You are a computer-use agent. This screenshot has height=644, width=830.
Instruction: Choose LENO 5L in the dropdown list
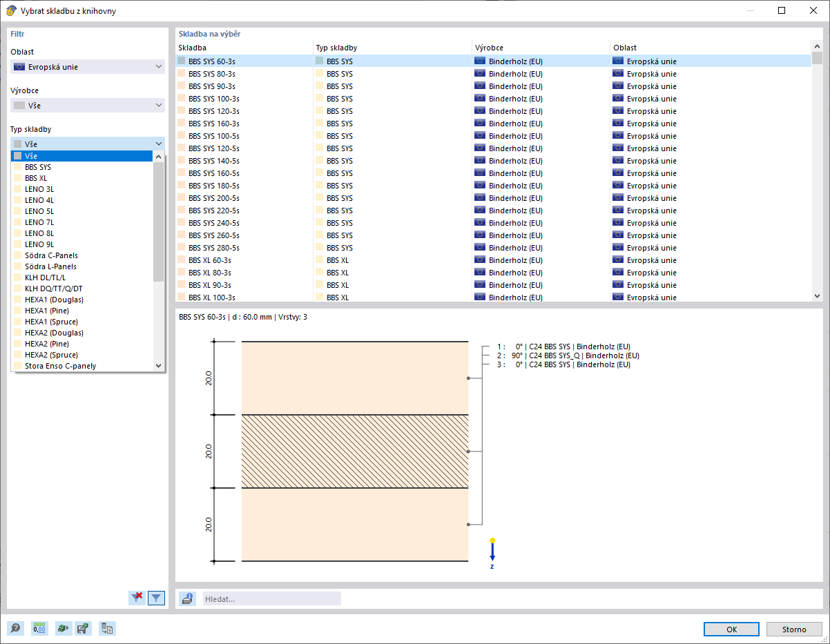tap(82, 211)
